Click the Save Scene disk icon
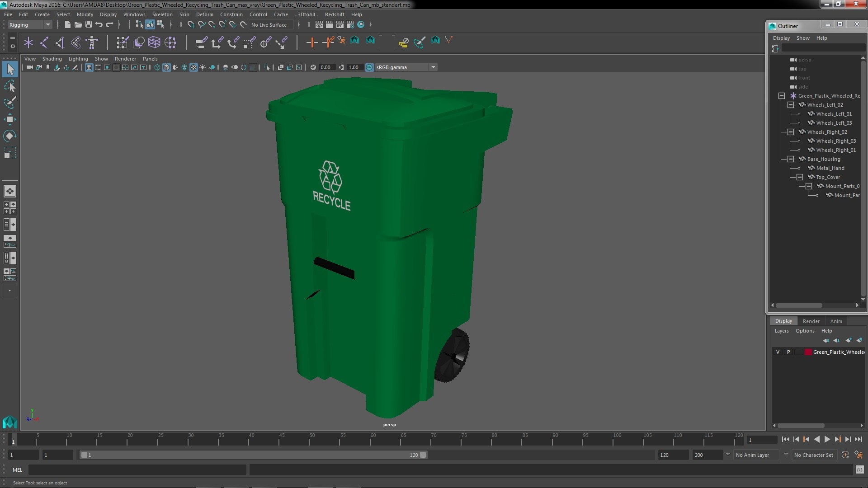This screenshot has height=488, width=868. pos(89,24)
